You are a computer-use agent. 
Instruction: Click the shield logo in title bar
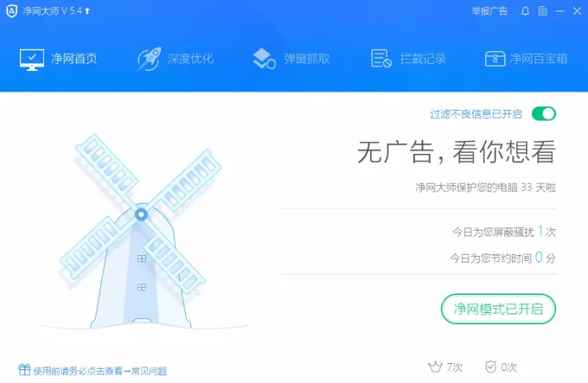(x=11, y=11)
